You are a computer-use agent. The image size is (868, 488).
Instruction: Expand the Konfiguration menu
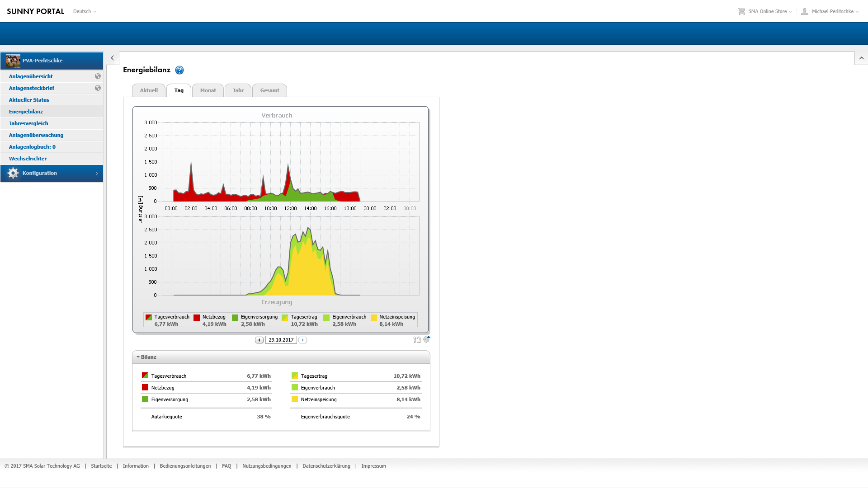click(x=52, y=174)
